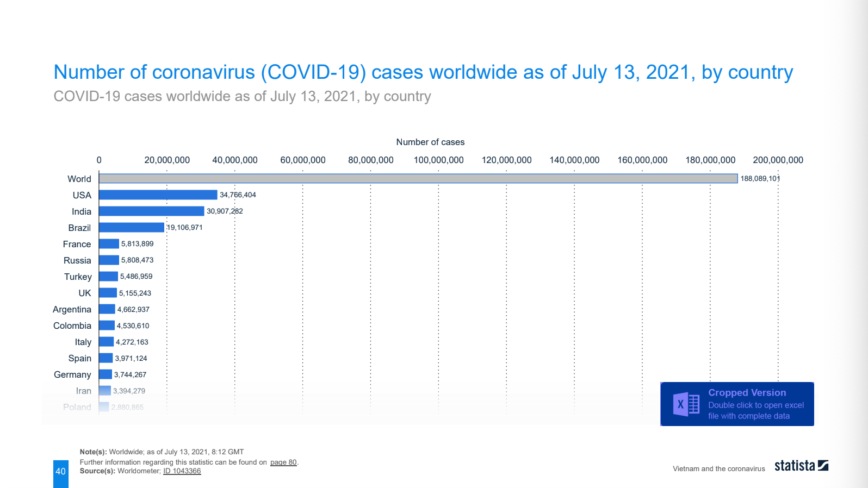Click the 200,000,000 axis tick label
Image resolution: width=868 pixels, height=488 pixels.
tap(778, 160)
